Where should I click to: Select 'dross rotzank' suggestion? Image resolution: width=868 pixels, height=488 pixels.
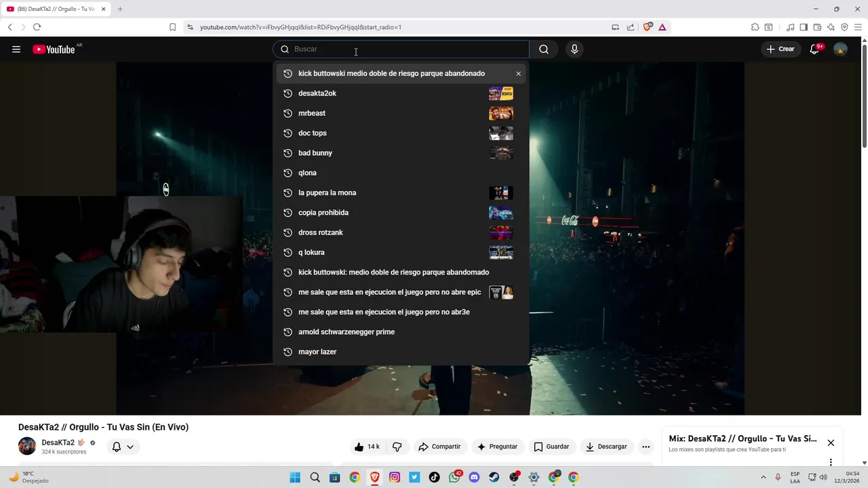401,232
